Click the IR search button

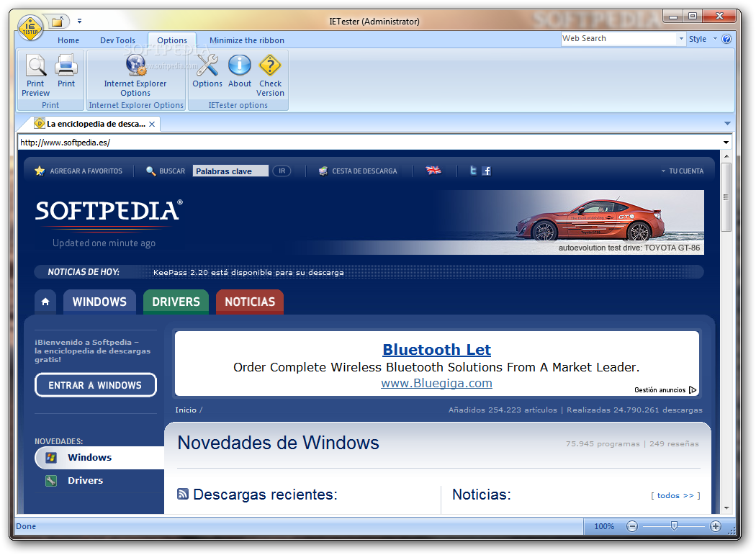click(282, 171)
